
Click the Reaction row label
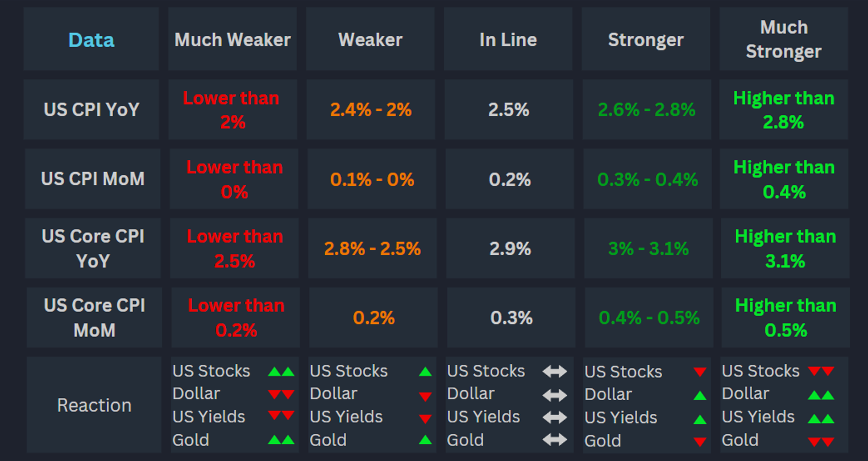[94, 405]
